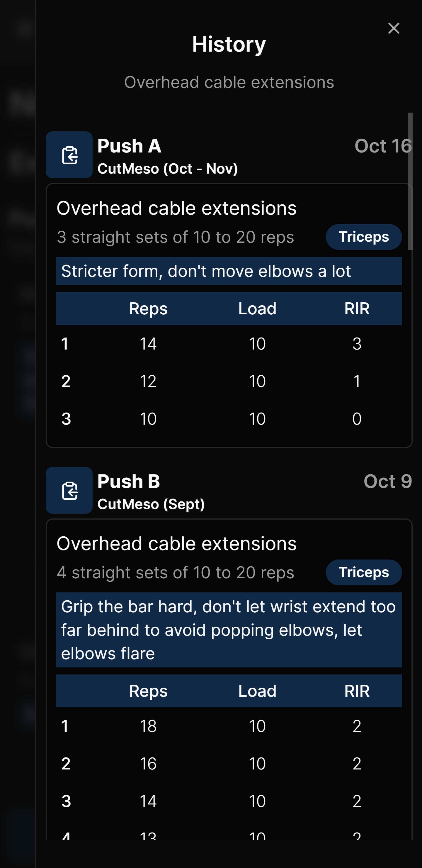Screen dimensions: 422x868
Task: Select the 'Stricter form' note
Action: (229, 271)
